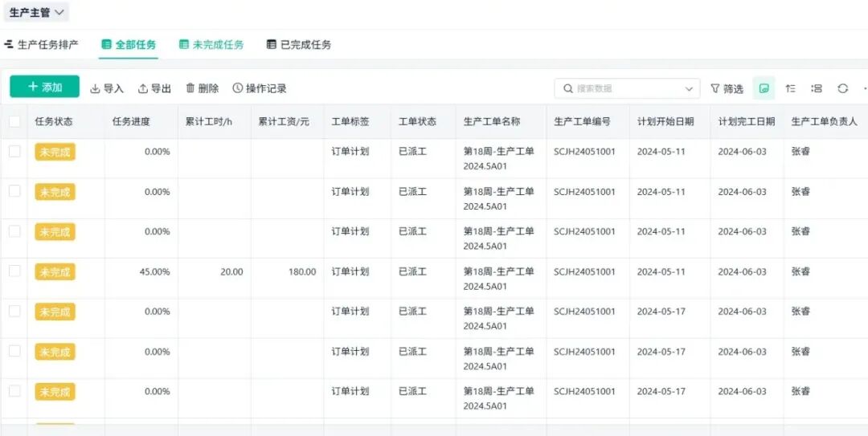Focus the 搜索数据 search field
The width and height of the screenshot is (868, 436).
tap(623, 88)
